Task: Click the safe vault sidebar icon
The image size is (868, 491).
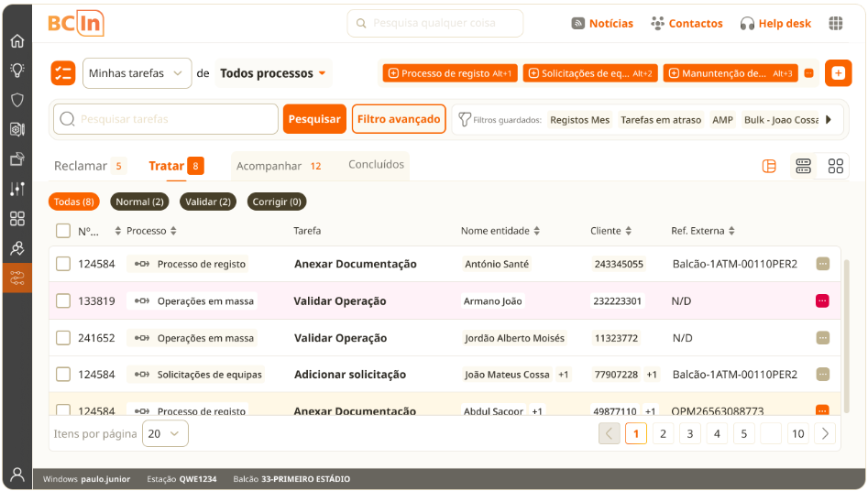Action: coord(17,129)
